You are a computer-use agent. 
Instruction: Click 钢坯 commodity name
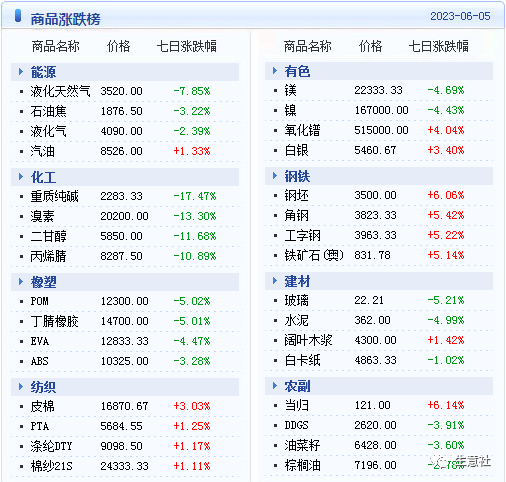click(x=296, y=195)
